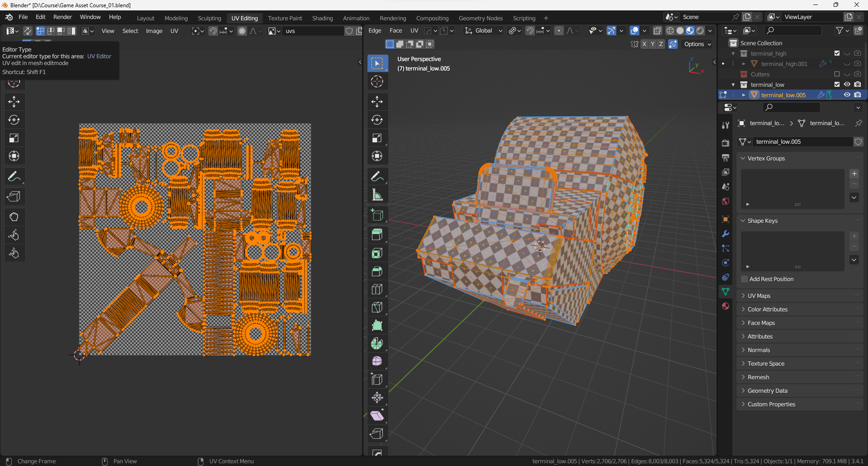Switch to the Shading workspace tab
The height and width of the screenshot is (466, 868).
point(322,18)
